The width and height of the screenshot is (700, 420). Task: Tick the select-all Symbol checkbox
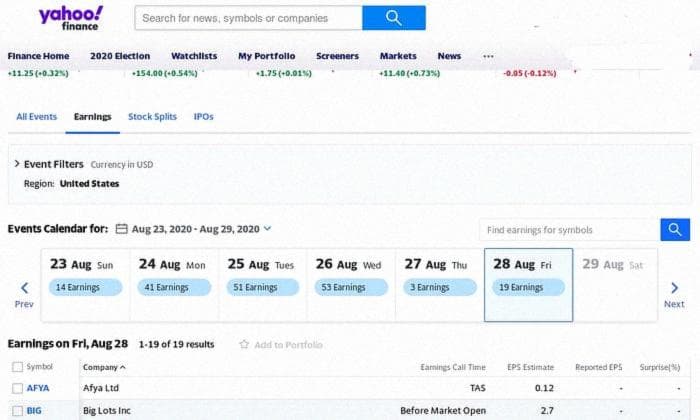click(x=17, y=367)
